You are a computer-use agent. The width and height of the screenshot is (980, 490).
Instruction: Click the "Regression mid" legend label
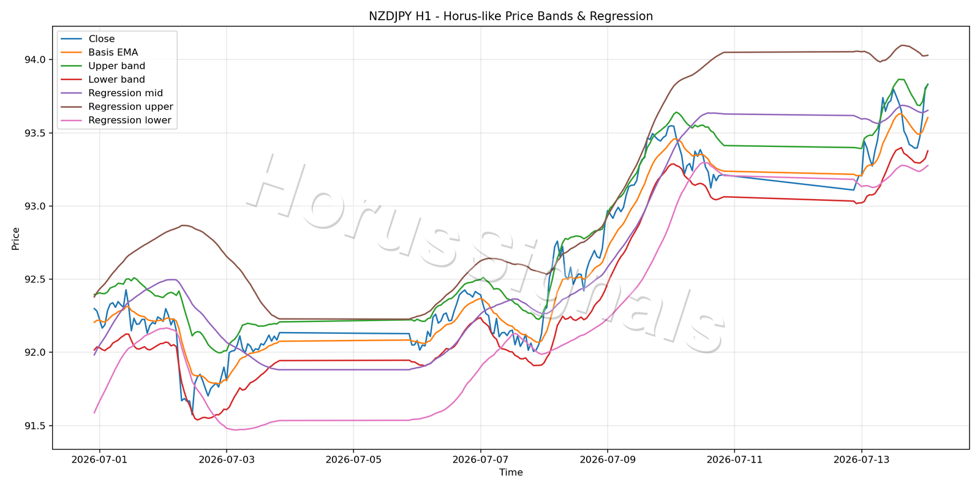click(126, 93)
